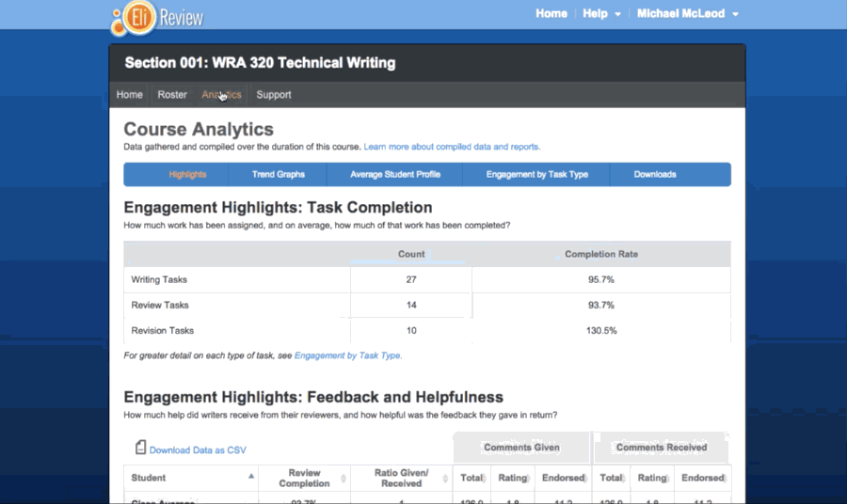Select the Review Tasks count 14
The image size is (847, 504).
tap(411, 305)
